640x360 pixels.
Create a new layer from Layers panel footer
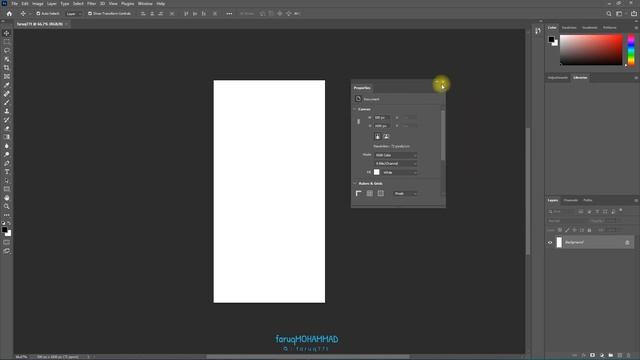(x=620, y=356)
